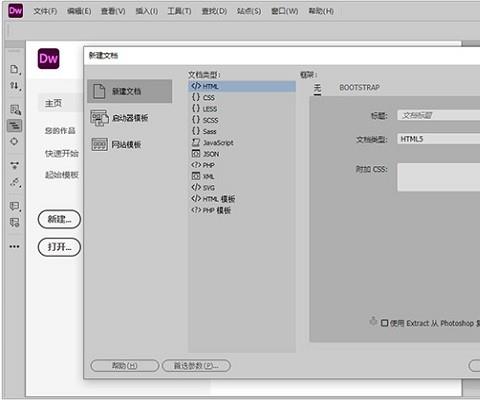
Task: Select the 网站模板 category label
Action: point(126,144)
